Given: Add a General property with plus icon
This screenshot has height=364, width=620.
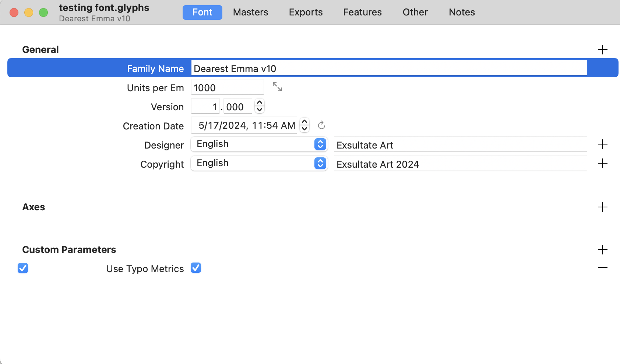Looking at the screenshot, I should [x=602, y=50].
